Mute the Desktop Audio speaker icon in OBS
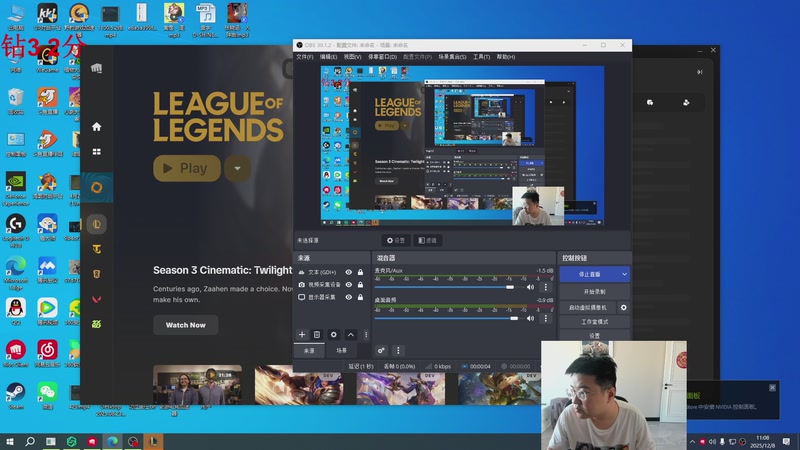This screenshot has height=450, width=800. tap(531, 318)
